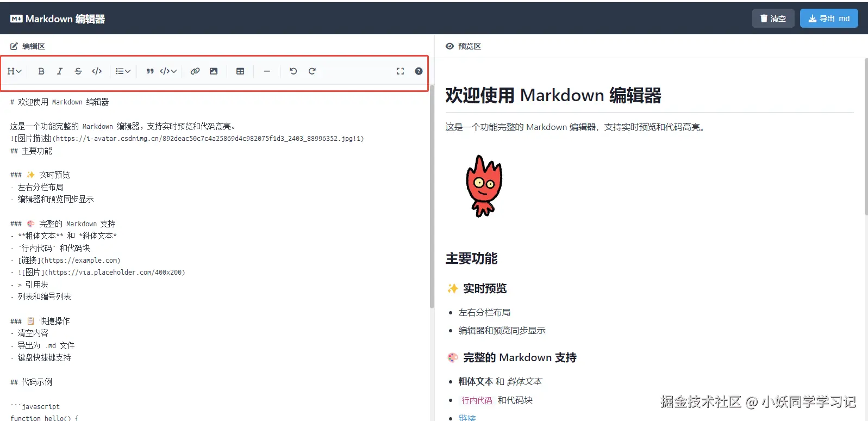Insert a horizontal rule
Viewport: 868px width, 421px height.
(x=267, y=71)
